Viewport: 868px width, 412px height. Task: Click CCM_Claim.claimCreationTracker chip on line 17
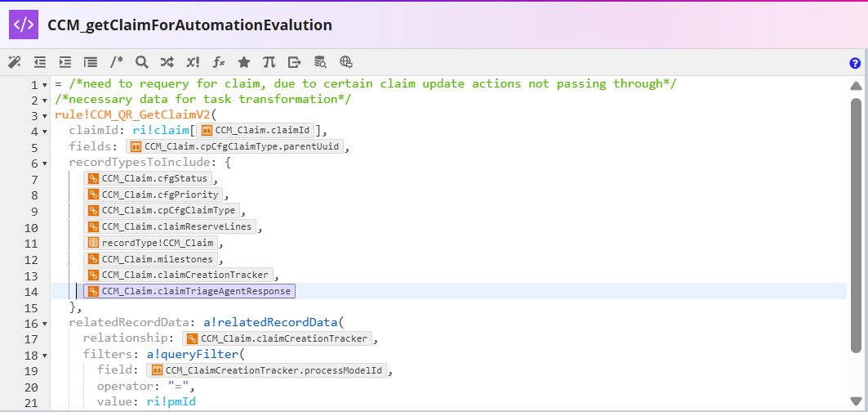(278, 338)
